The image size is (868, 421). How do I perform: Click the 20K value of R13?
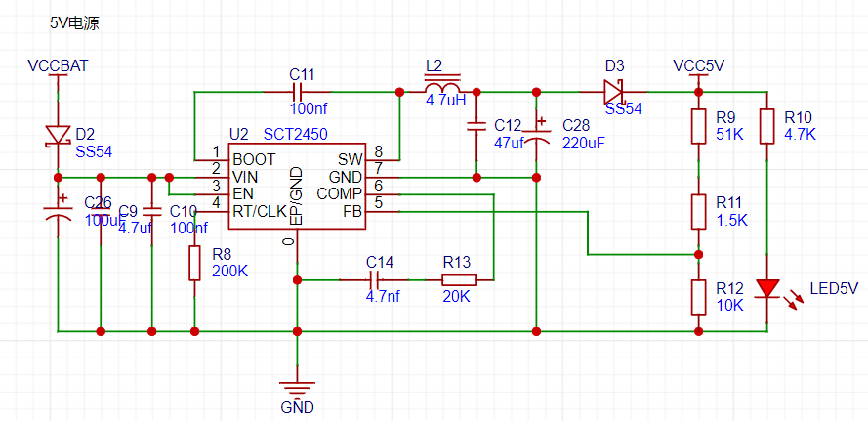click(456, 296)
